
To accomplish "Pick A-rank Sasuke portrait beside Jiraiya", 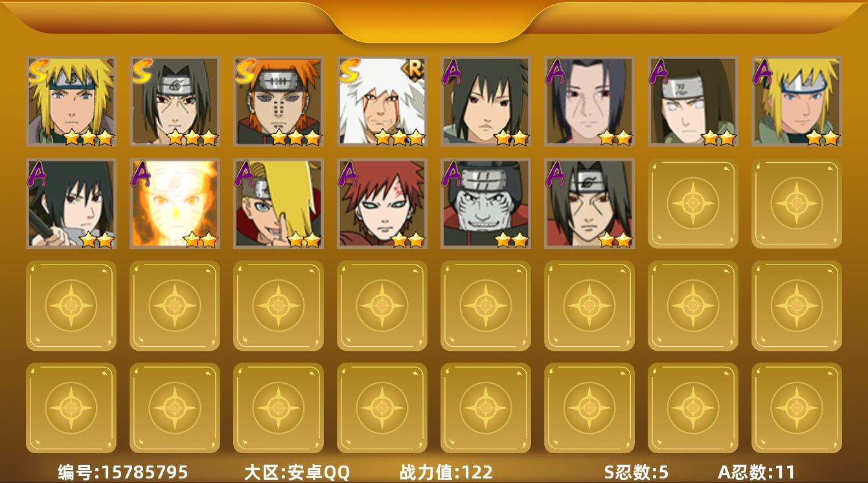I will coord(486,101).
